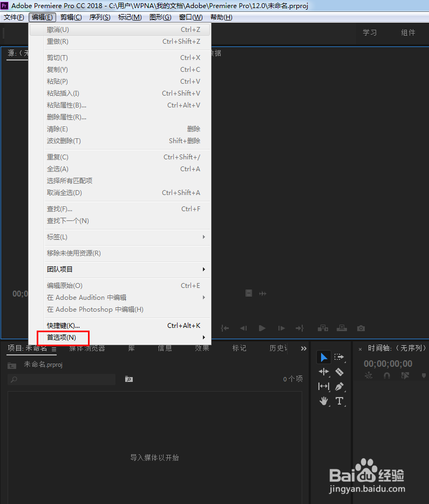Toggle Linked Selection in timeline

coord(405,375)
